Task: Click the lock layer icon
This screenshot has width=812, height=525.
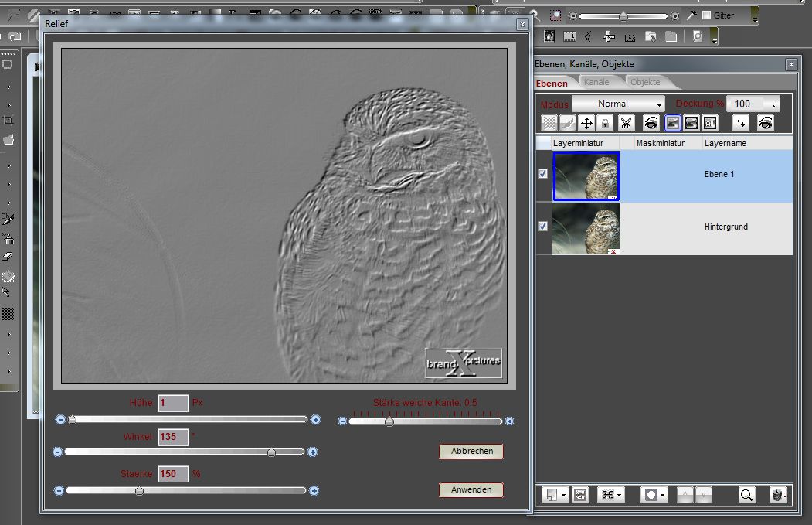Action: [606, 123]
